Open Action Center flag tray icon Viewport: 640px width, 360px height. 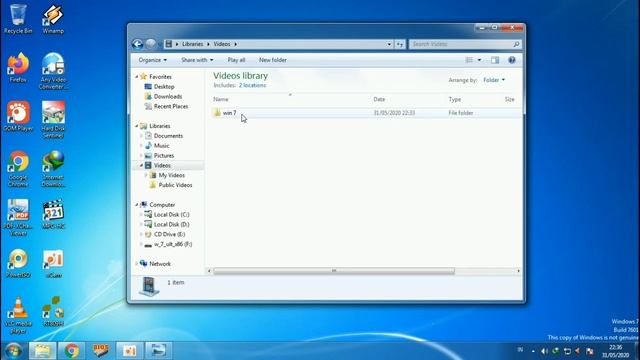tap(590, 351)
